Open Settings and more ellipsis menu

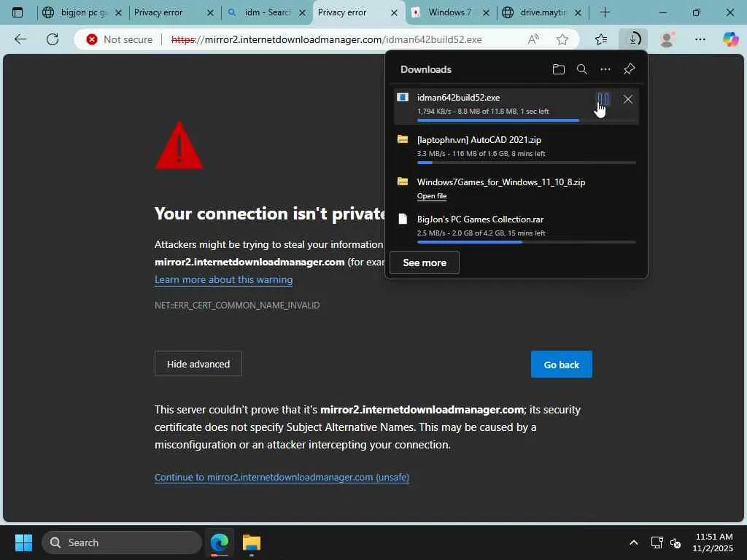pyautogui.click(x=700, y=39)
